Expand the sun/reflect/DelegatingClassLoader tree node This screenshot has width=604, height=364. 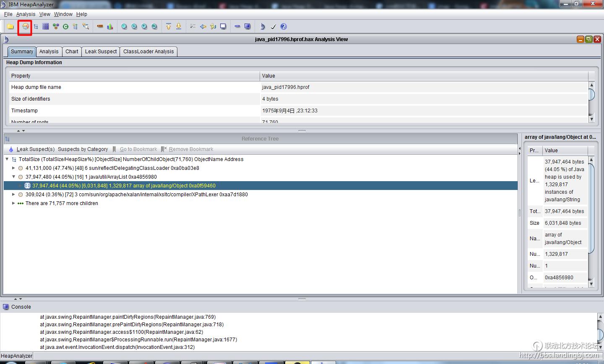click(x=13, y=168)
